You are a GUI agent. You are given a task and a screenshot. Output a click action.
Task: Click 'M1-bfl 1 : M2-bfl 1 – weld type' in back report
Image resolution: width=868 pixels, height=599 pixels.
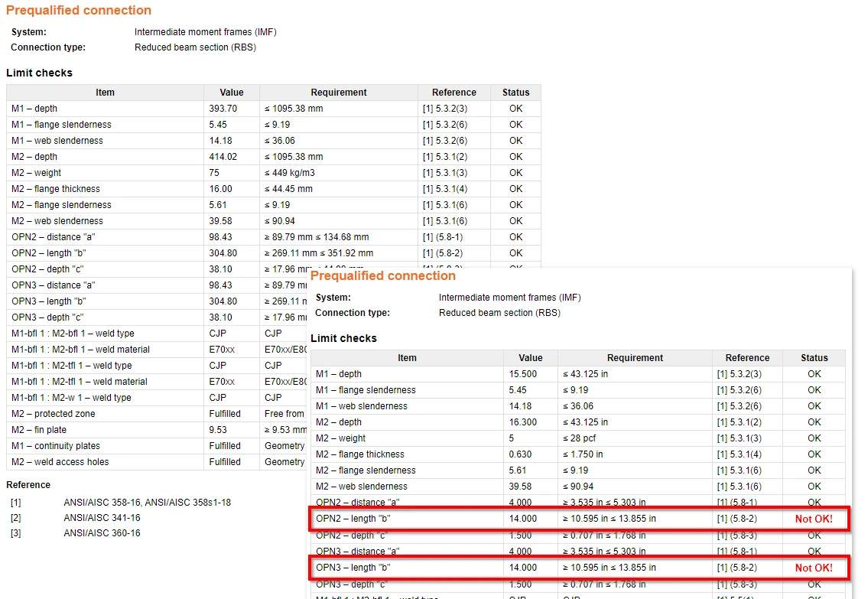(73, 334)
